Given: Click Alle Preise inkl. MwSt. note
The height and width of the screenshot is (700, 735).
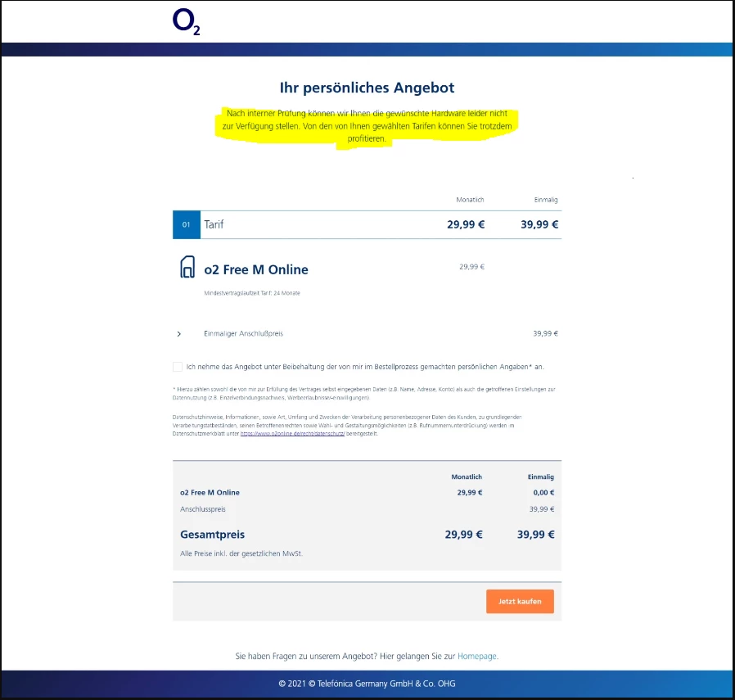Looking at the screenshot, I should point(231,554).
